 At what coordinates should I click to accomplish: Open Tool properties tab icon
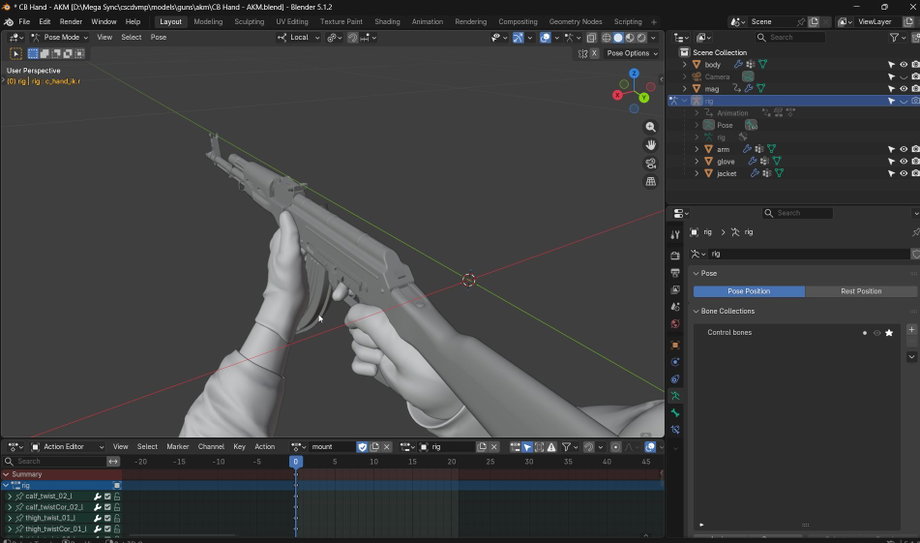click(x=675, y=234)
